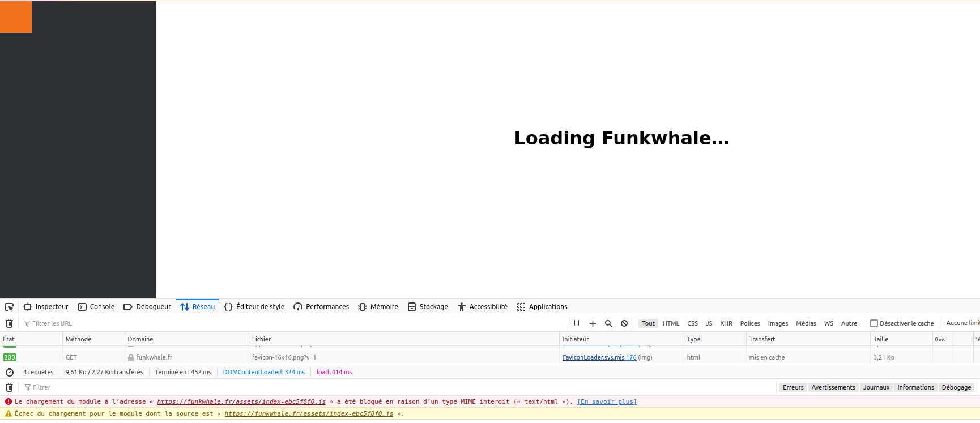Sort by the Taille column header

[901, 339]
